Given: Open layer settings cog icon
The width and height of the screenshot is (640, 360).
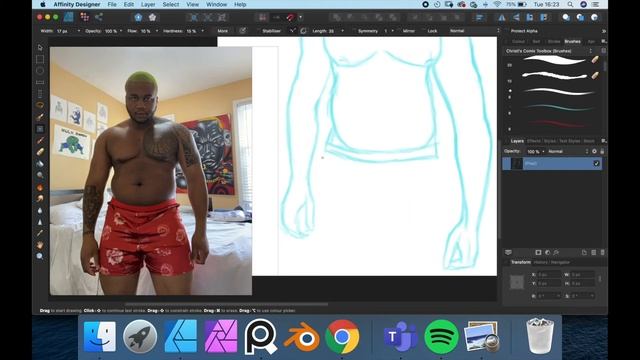Looking at the screenshot, I should (594, 151).
